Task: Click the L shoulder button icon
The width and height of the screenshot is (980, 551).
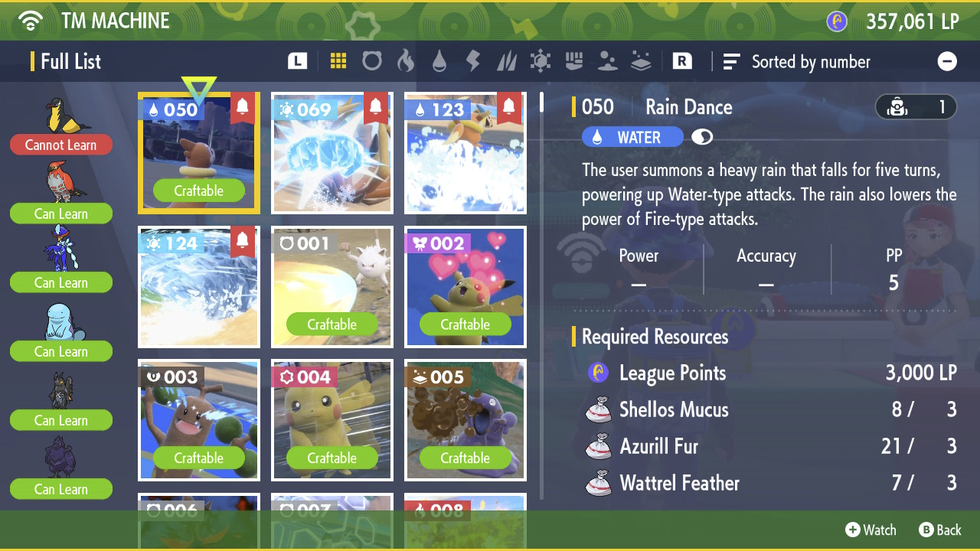Action: pos(298,61)
